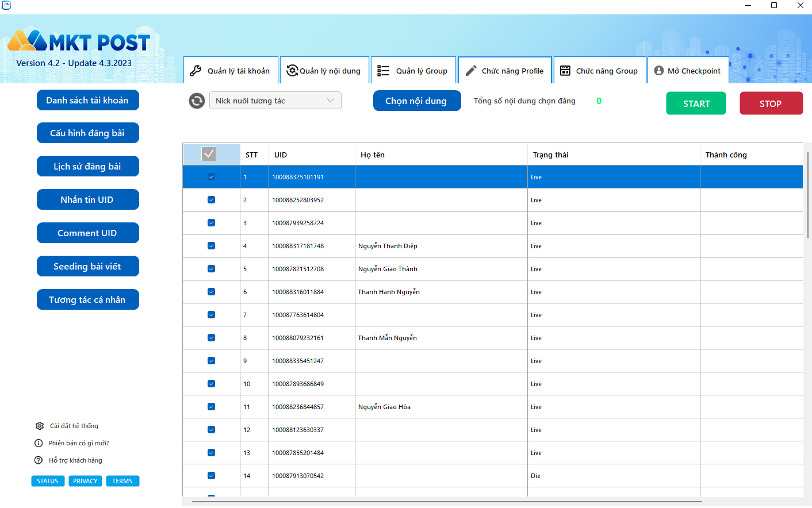Screen dimensions: 812x508
Task: Toggle the select-all checkbox in the table header
Action: click(209, 154)
